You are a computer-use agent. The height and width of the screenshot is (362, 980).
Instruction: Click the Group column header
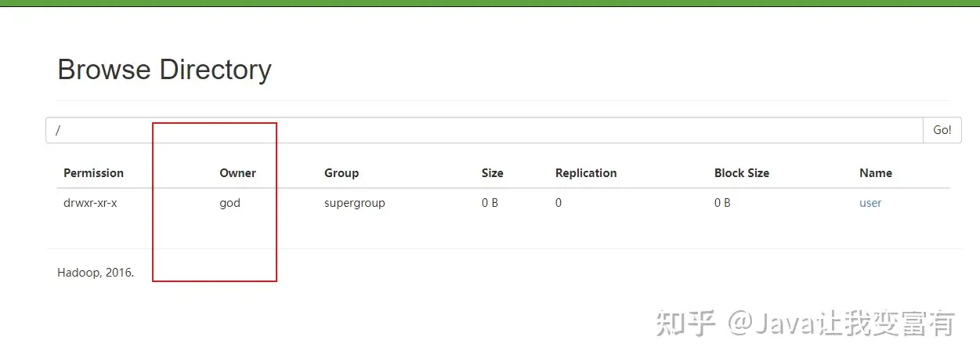(x=342, y=173)
